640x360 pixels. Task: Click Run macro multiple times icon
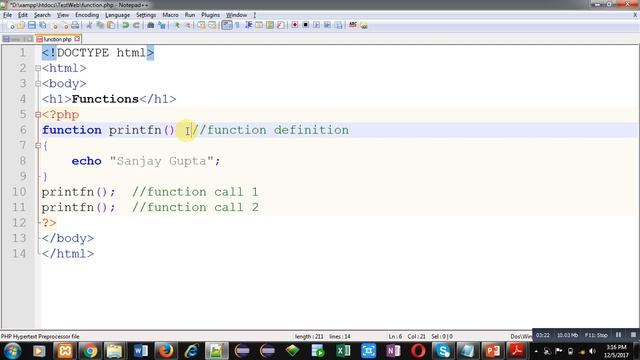click(327, 25)
